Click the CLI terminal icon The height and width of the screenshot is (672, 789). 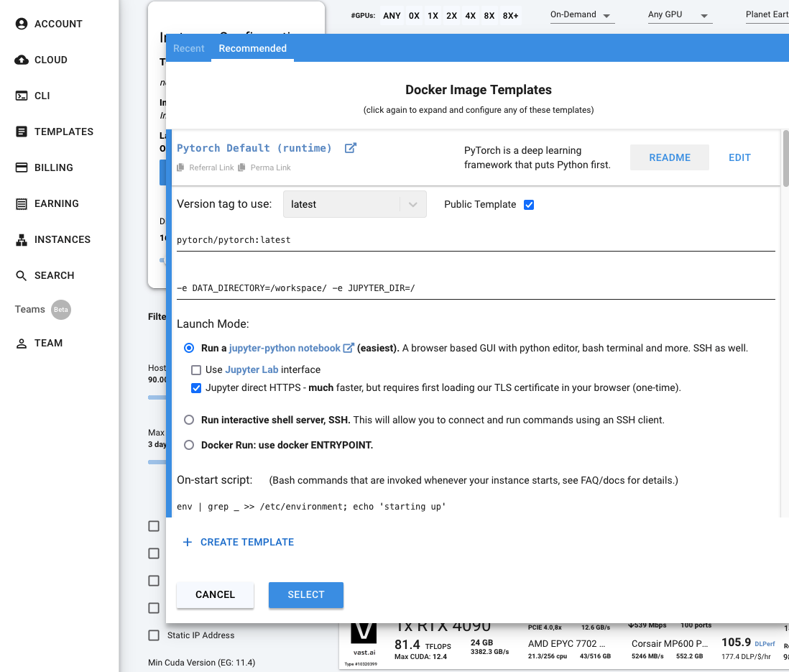pyautogui.click(x=21, y=96)
